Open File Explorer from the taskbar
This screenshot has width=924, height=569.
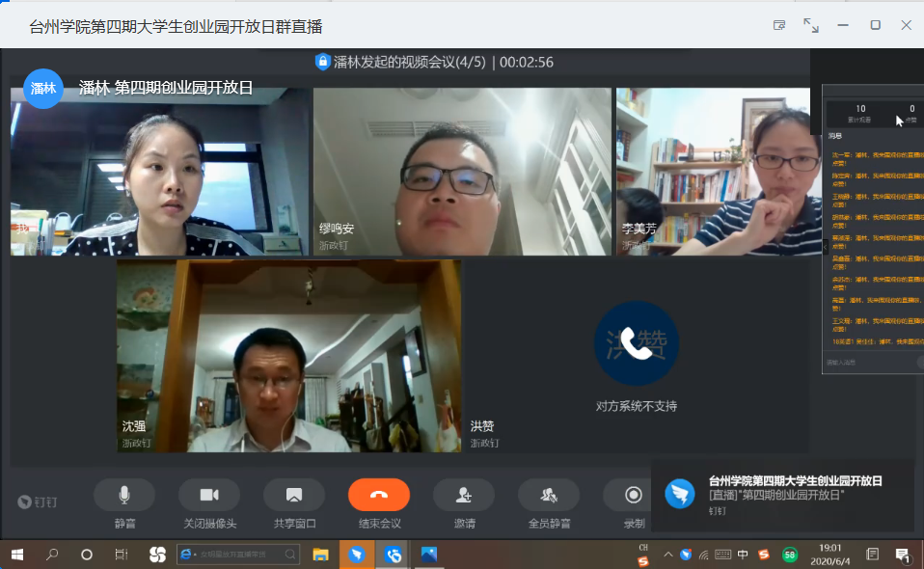(x=321, y=555)
